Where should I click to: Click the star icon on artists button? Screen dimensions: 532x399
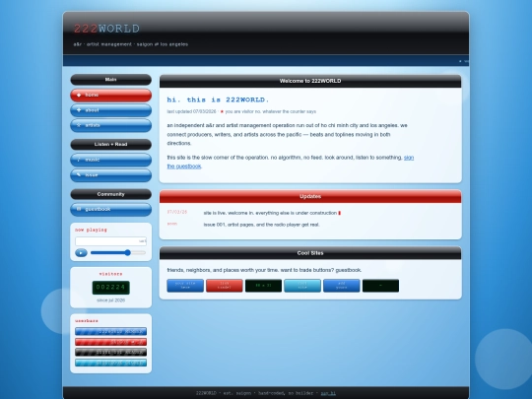(x=79, y=125)
